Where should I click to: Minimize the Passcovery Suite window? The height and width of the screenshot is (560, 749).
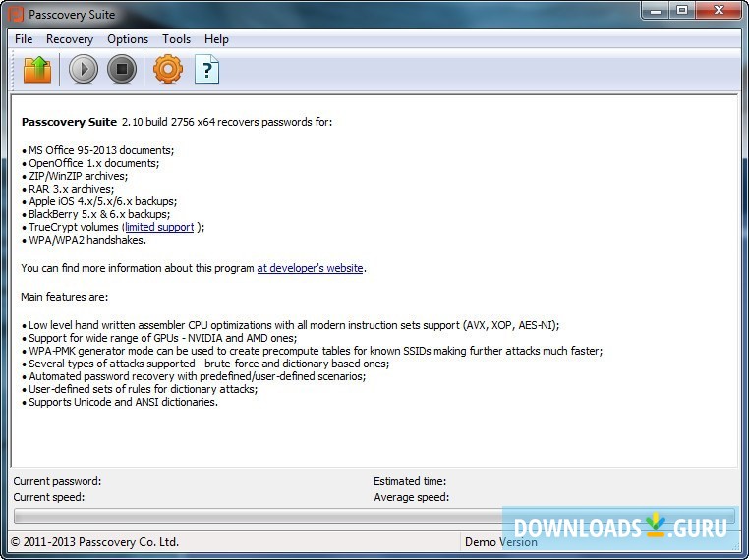point(656,11)
